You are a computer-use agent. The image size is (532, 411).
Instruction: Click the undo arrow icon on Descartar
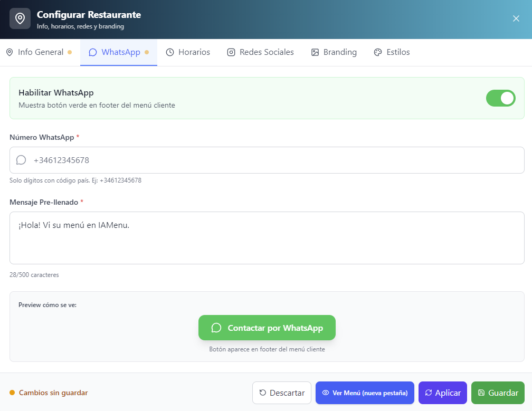(x=263, y=393)
